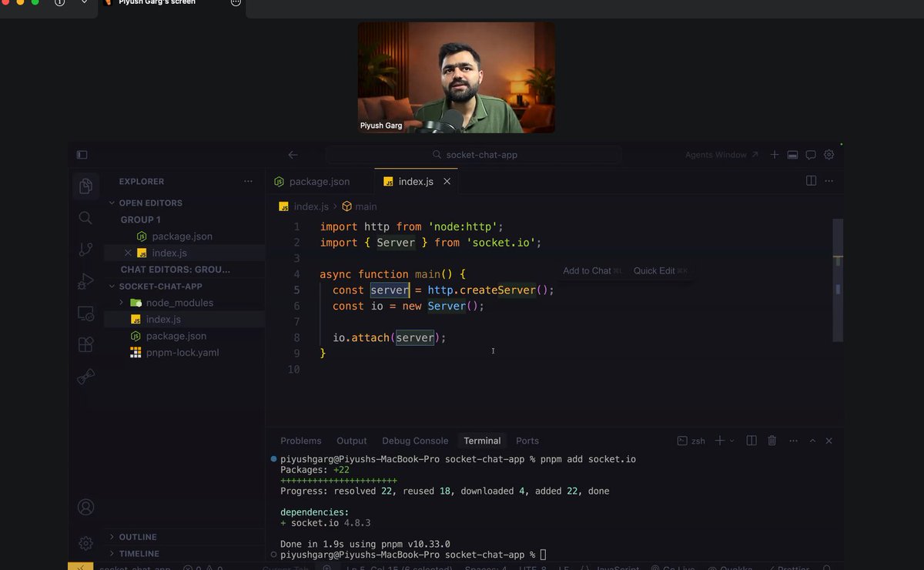Open the Accounts icon in activity bar
The image size is (924, 570).
point(85,507)
